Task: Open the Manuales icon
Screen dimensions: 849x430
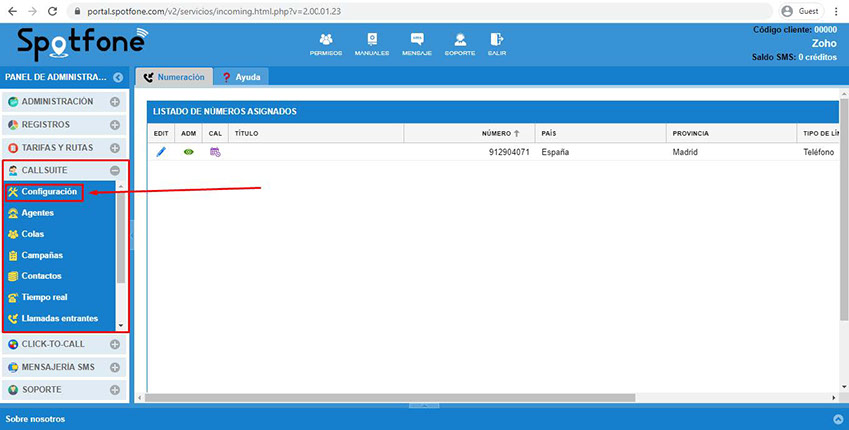Action: pyautogui.click(x=371, y=42)
